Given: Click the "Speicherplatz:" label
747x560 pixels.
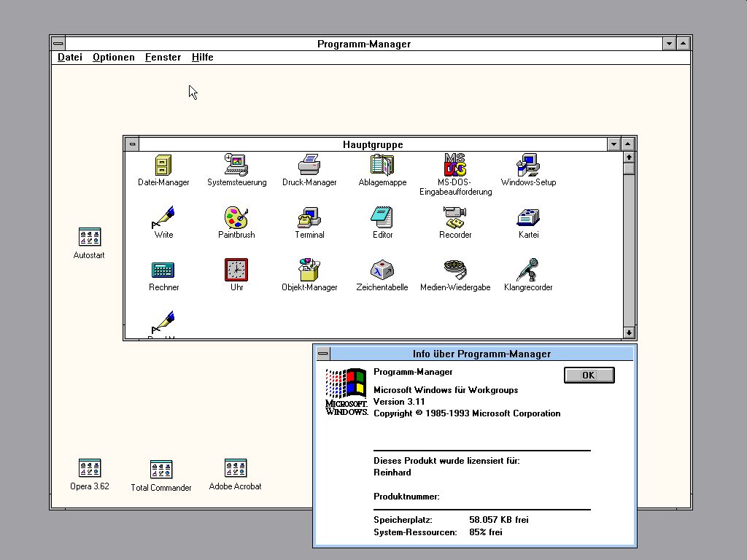Looking at the screenshot, I should coord(403,520).
